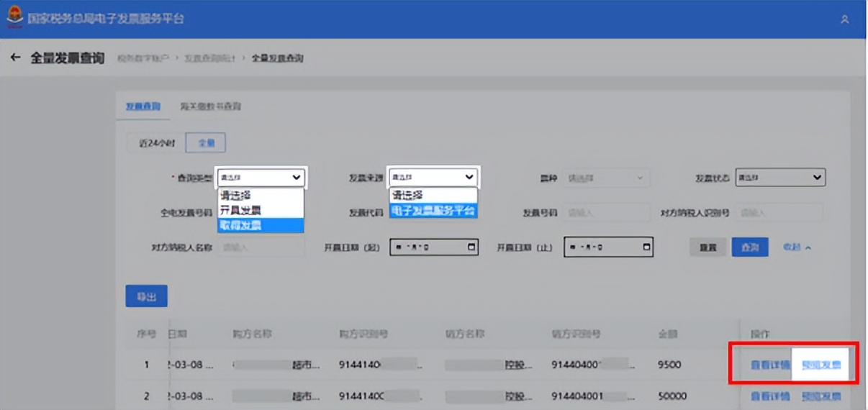Choose 请选择 in 查询类型 list
Image resolution: width=868 pixels, height=410 pixels.
[261, 195]
